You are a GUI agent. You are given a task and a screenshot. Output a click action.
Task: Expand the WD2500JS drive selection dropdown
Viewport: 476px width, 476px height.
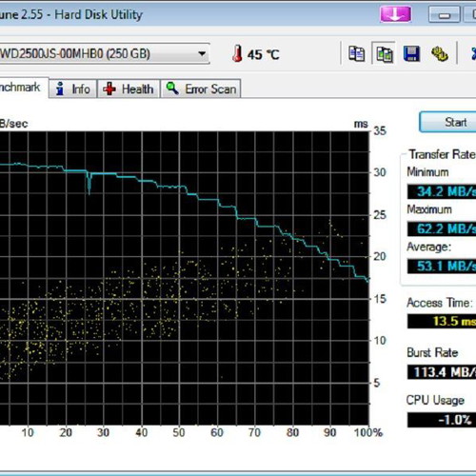coord(202,53)
